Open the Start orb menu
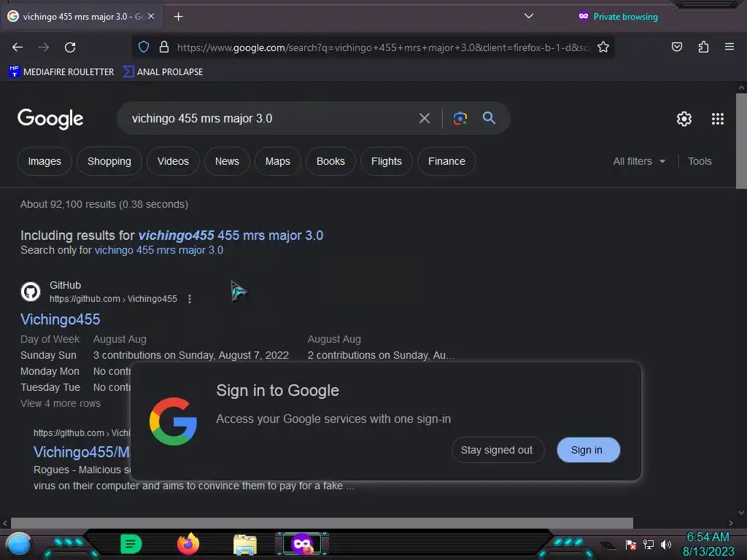Image resolution: width=747 pixels, height=560 pixels. [x=19, y=544]
